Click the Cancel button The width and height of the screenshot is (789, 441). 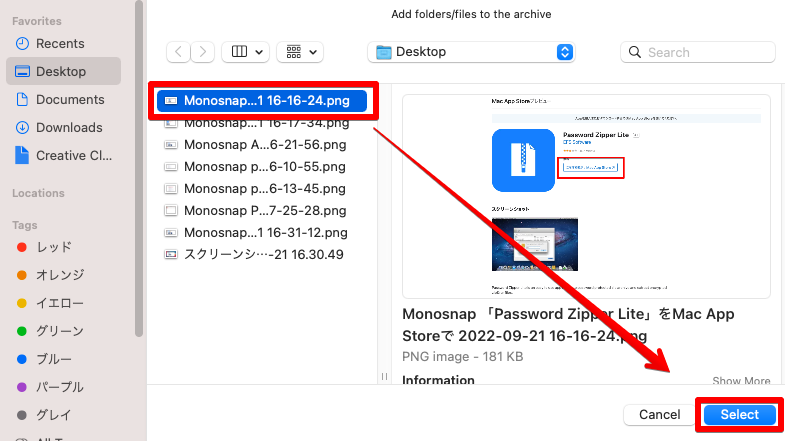[x=659, y=415]
